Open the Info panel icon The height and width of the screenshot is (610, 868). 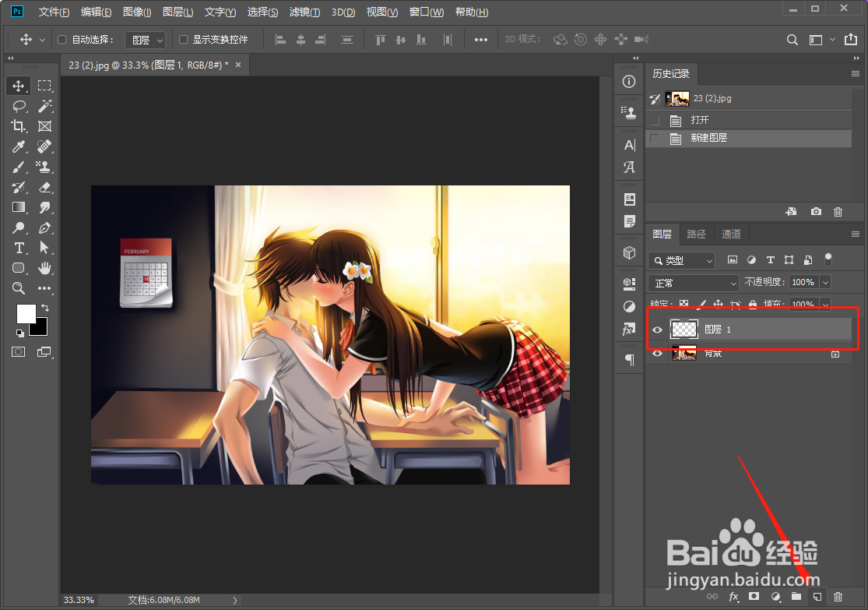(x=629, y=82)
